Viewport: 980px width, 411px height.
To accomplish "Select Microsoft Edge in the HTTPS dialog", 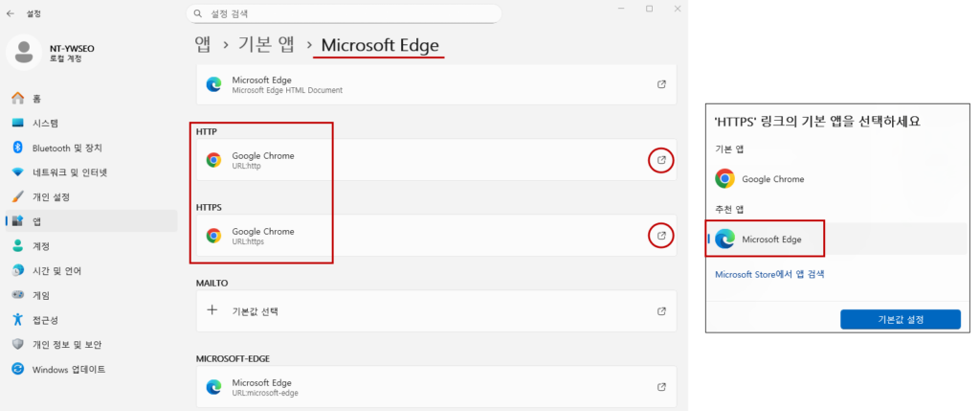I will coord(771,240).
